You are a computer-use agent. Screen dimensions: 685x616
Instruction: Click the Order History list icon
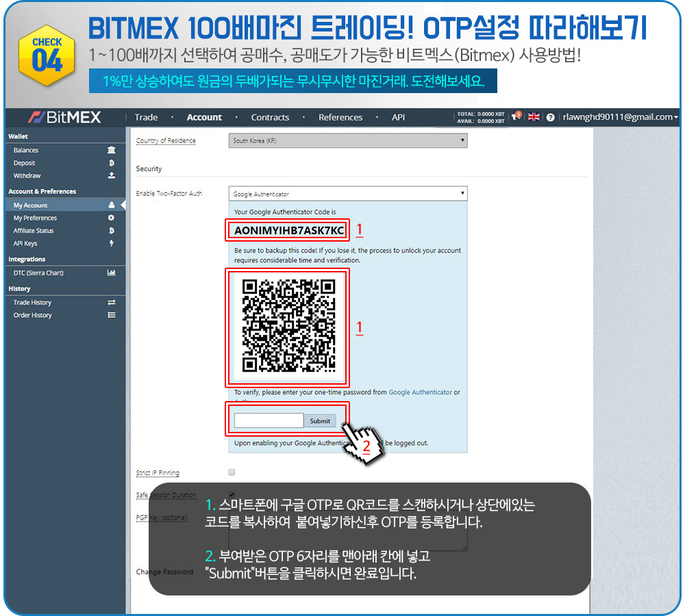[112, 316]
